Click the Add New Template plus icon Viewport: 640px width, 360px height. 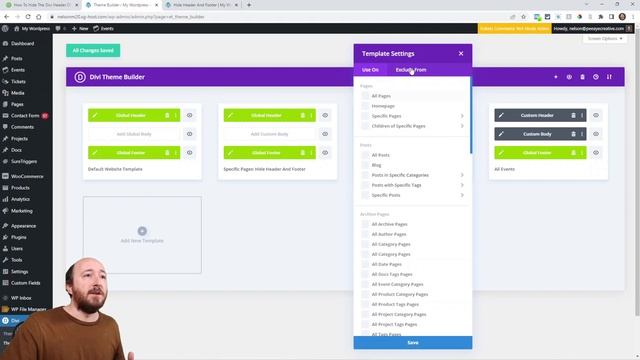pos(142,231)
